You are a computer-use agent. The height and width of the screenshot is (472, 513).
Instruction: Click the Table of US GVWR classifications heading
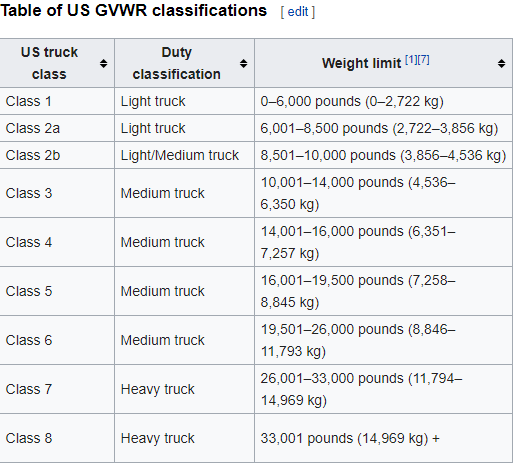click(x=134, y=11)
